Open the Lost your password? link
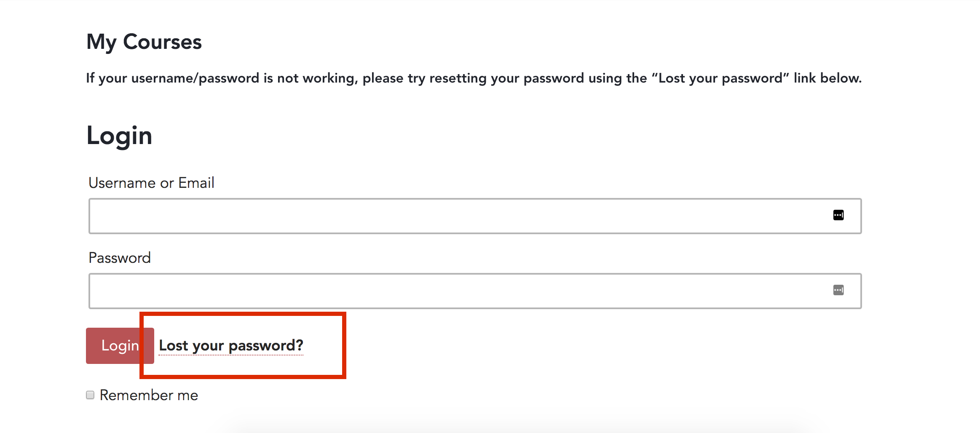 pos(231,345)
